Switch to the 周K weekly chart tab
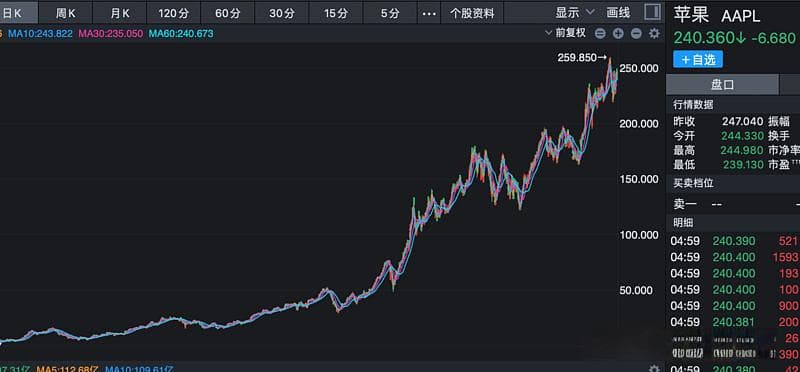This screenshot has height=372, width=800. [65, 13]
